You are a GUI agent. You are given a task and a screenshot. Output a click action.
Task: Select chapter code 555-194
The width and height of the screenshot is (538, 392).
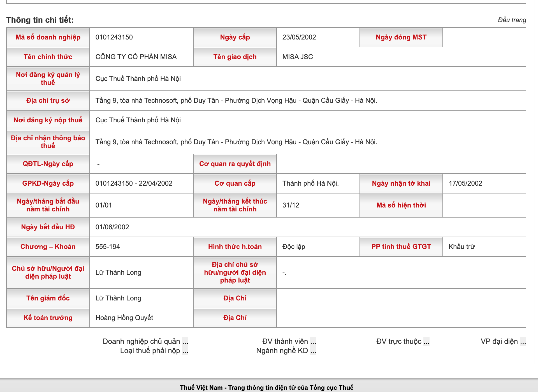(108, 247)
